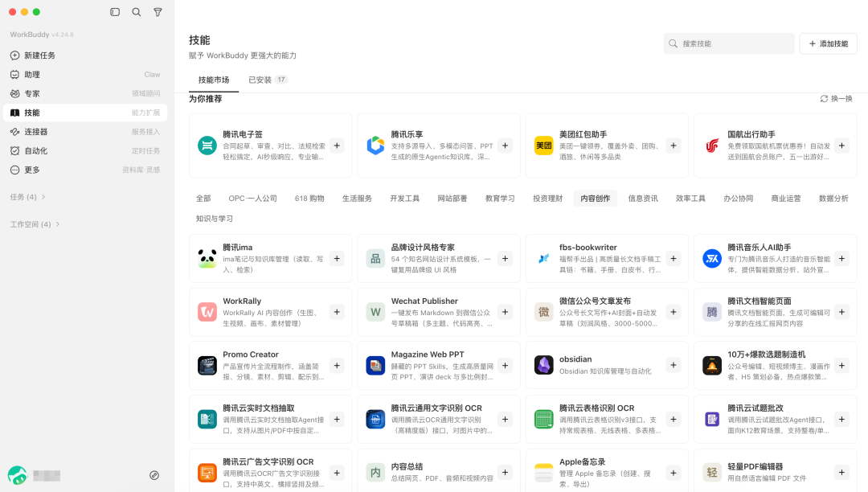
Task: Click the obsidian crystal icon
Action: (543, 365)
